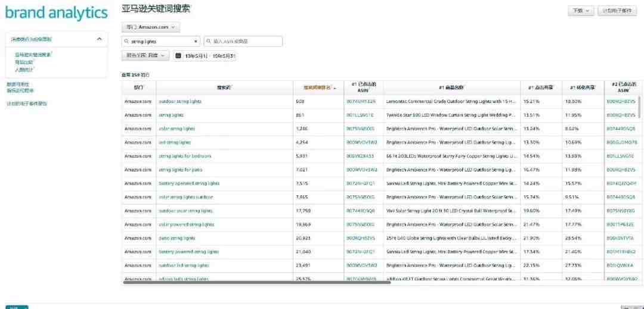Click the table horizontal scrollbar
644x309 pixels.
pos(257,282)
